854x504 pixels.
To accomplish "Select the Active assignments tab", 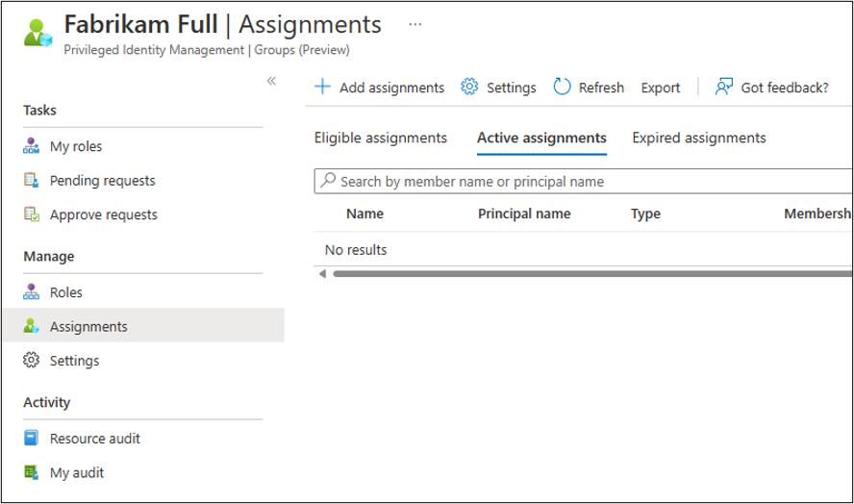I will (541, 139).
